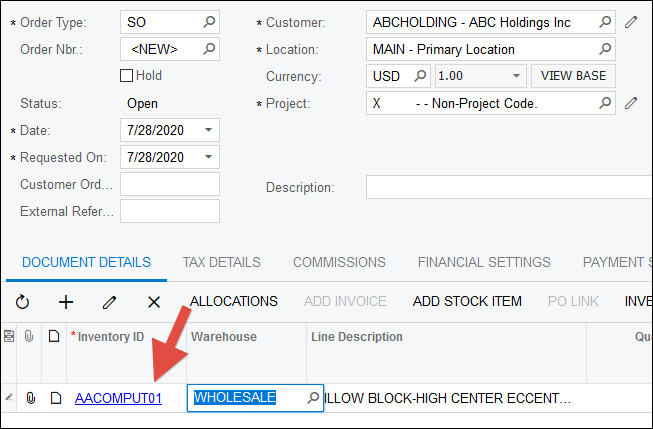Open the Order Type lookup magnifier
This screenshot has width=653, height=429.
209,22
